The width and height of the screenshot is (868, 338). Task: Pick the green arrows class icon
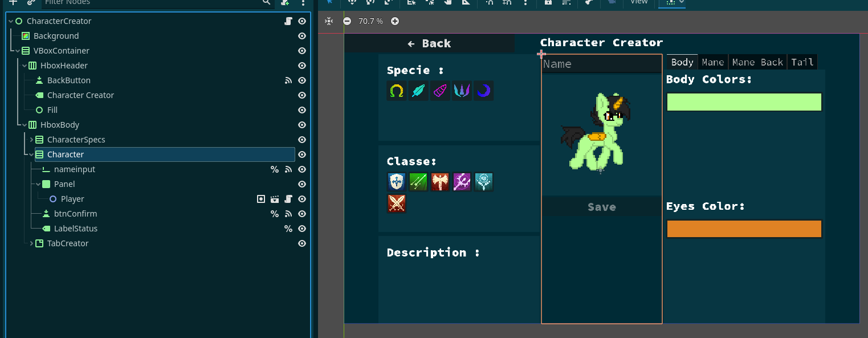[418, 182]
